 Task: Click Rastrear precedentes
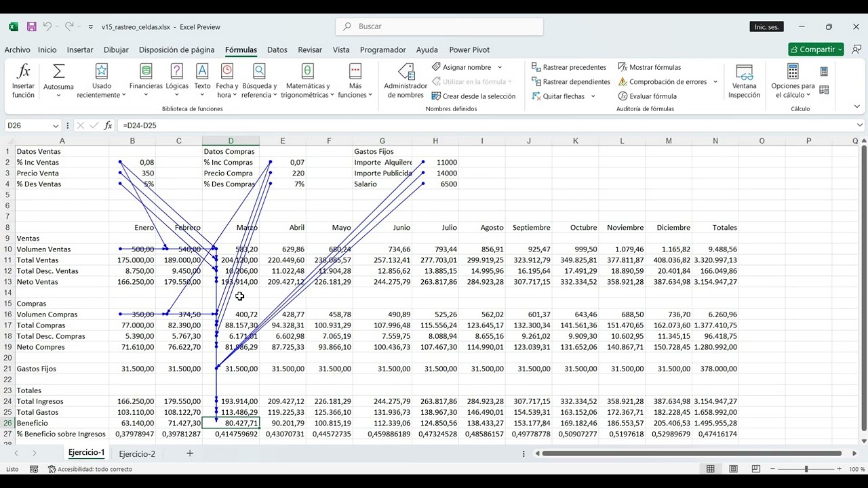pos(569,67)
